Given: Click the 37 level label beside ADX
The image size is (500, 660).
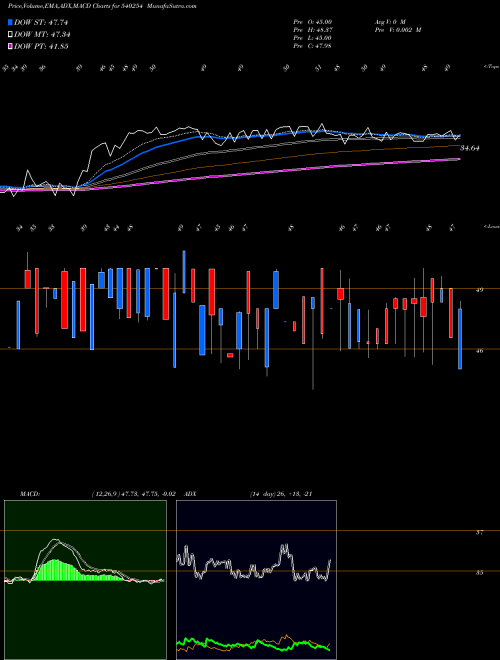Looking at the screenshot, I should [479, 532].
